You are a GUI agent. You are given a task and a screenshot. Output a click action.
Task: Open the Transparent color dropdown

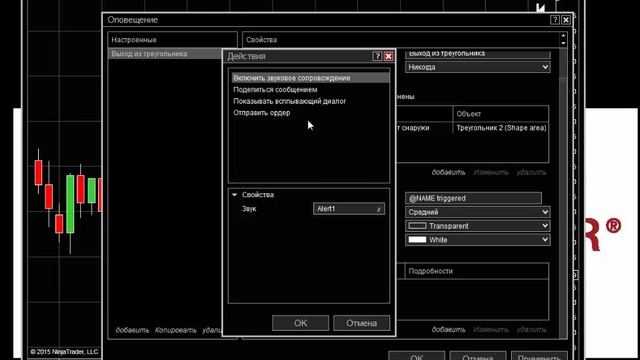(x=478, y=226)
